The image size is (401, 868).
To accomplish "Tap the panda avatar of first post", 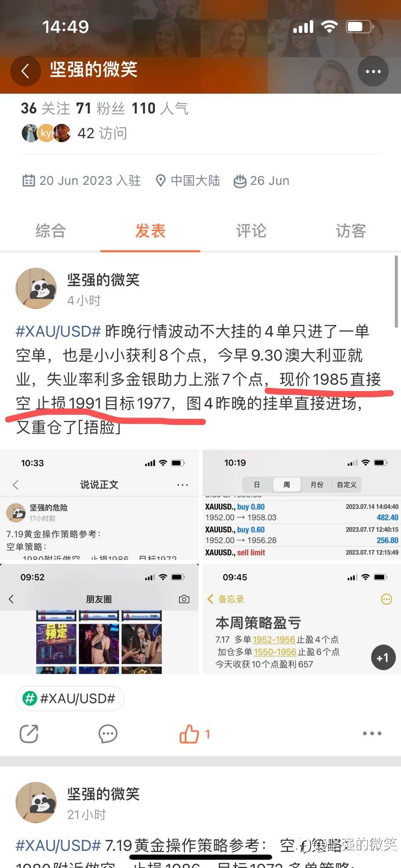I will [x=36, y=288].
